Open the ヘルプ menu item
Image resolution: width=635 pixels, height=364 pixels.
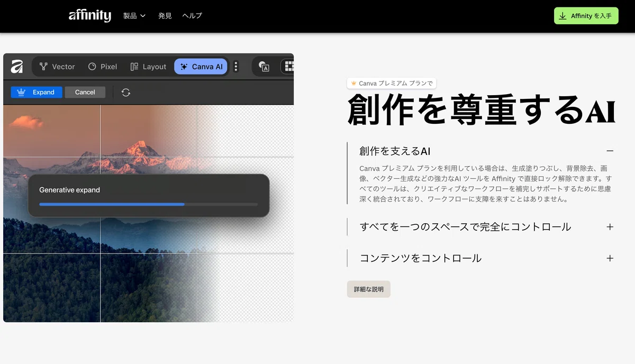[x=192, y=16]
